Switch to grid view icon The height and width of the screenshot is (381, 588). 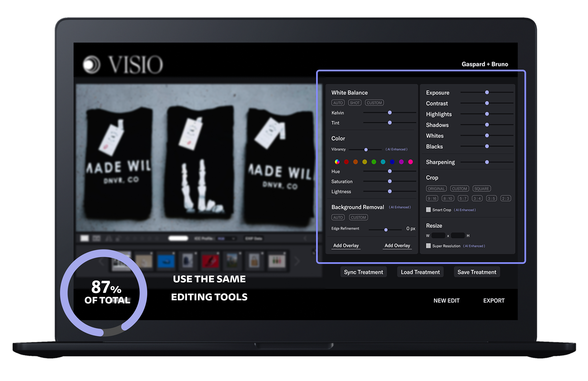pyautogui.click(x=96, y=238)
